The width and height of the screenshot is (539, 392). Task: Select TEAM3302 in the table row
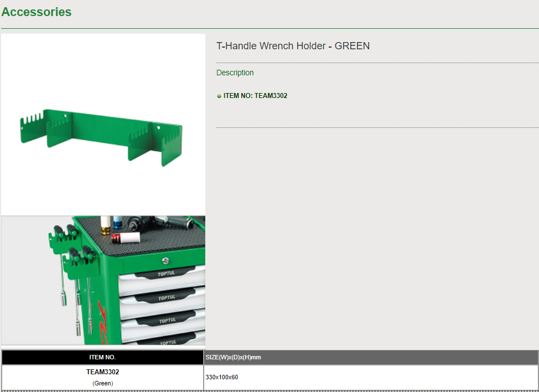click(x=102, y=372)
